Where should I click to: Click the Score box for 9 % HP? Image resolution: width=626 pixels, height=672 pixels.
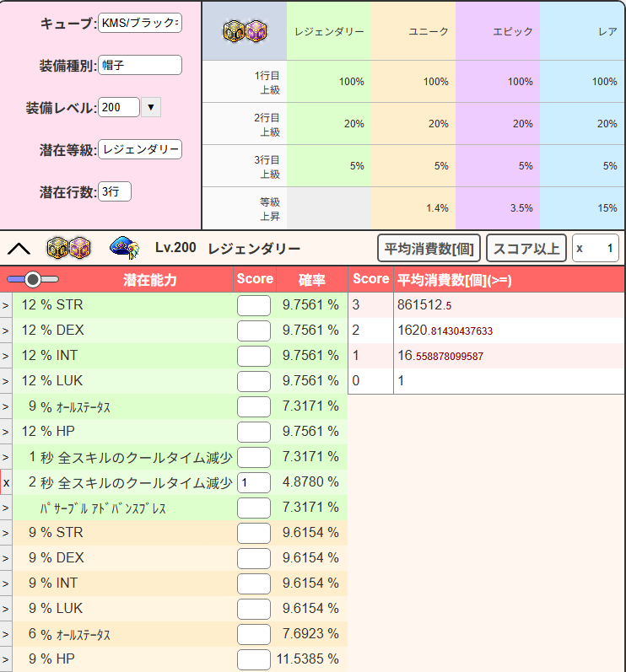[254, 659]
